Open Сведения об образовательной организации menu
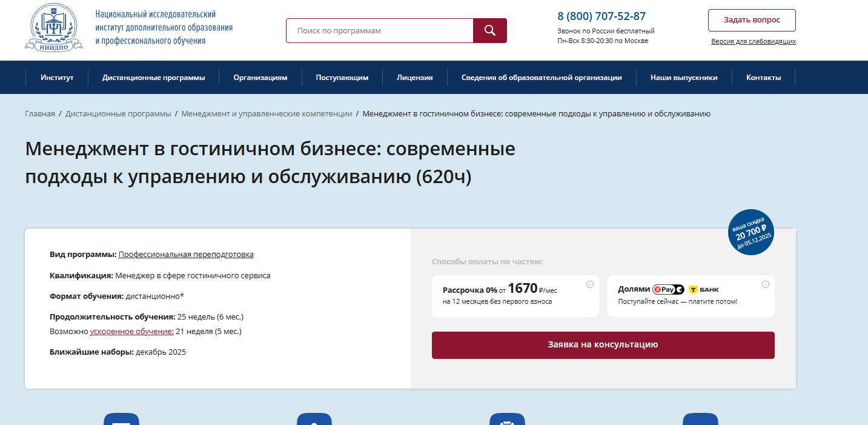This screenshot has width=868, height=425. [542, 78]
